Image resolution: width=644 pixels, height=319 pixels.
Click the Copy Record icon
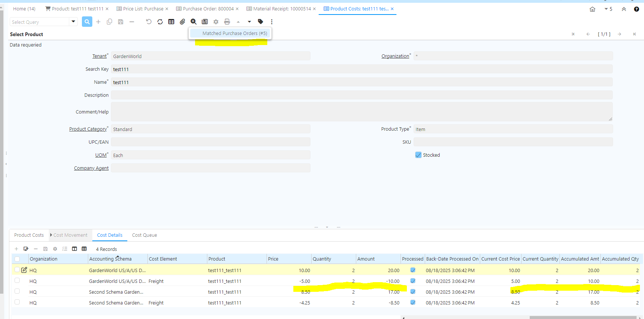[x=109, y=22]
